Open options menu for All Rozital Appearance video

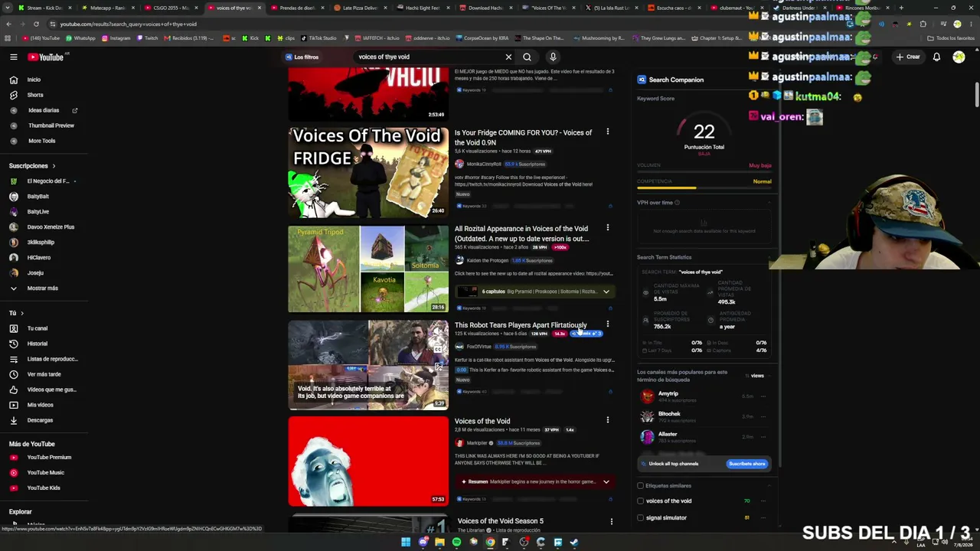608,227
